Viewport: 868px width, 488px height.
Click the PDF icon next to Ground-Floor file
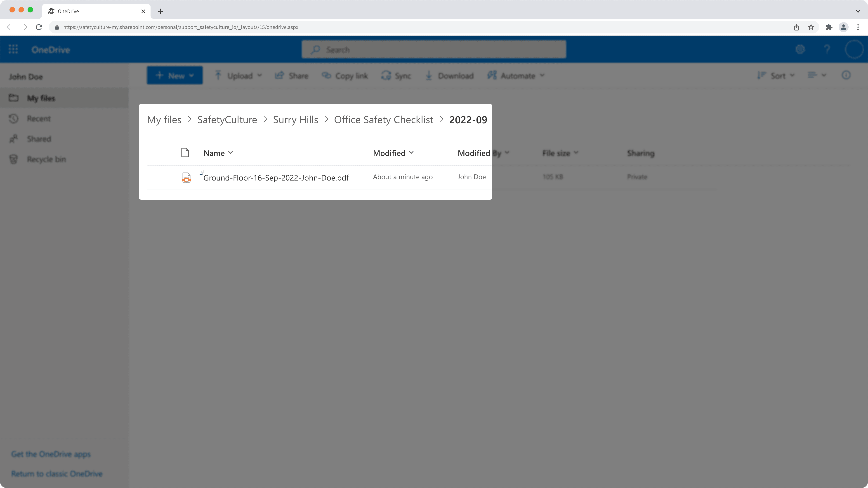pyautogui.click(x=186, y=178)
